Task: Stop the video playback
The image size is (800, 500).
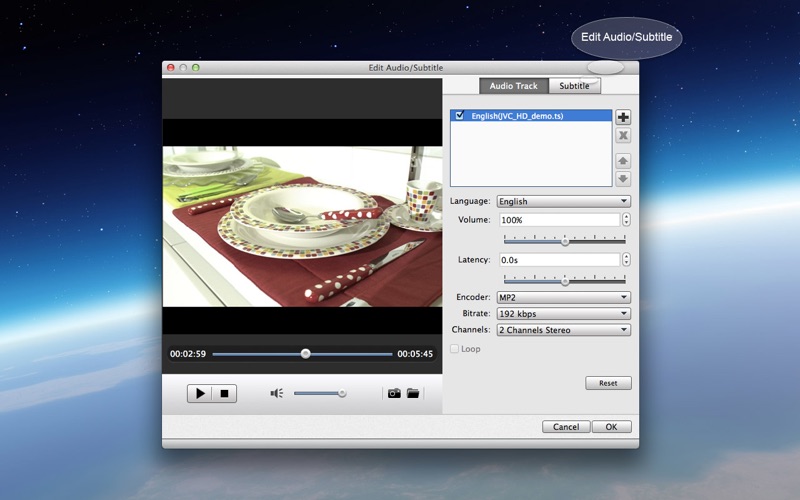Action: [x=224, y=393]
